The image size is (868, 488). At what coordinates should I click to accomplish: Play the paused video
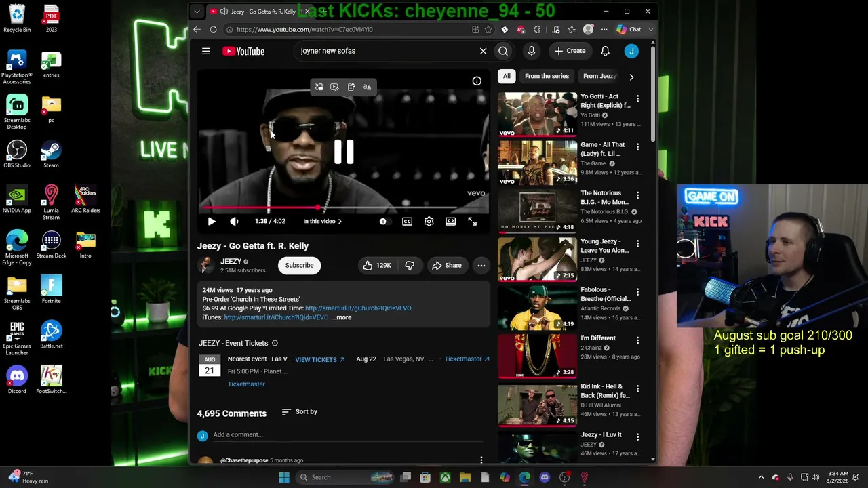(212, 221)
